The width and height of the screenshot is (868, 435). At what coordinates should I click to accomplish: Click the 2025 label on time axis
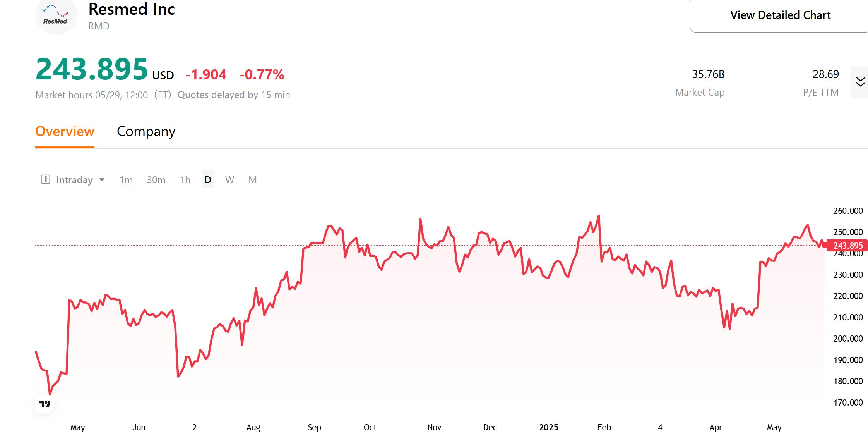(x=548, y=427)
